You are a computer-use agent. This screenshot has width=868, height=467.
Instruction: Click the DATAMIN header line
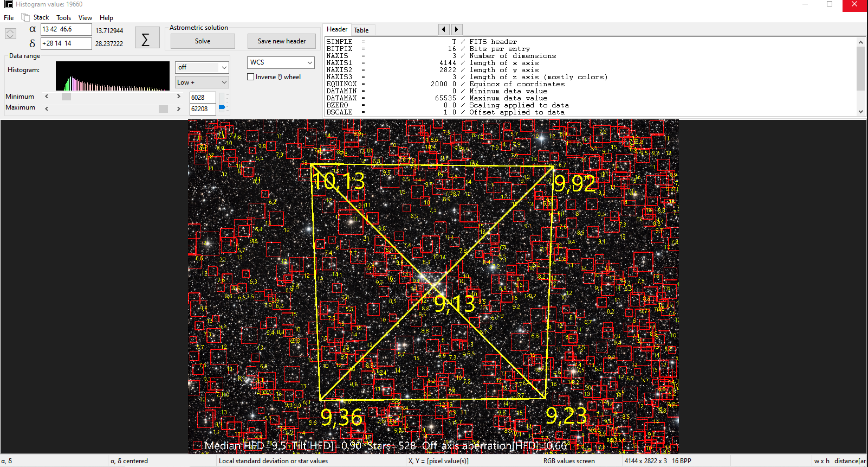pos(437,91)
